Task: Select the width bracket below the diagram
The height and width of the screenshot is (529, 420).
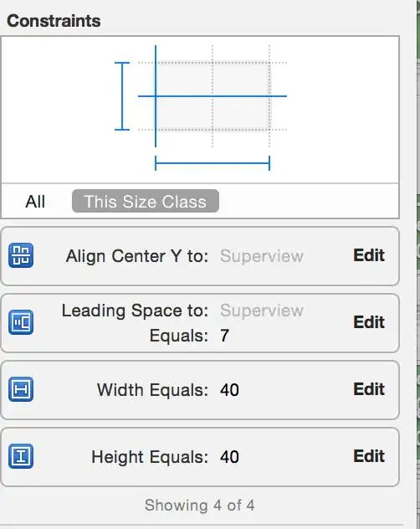Action: tap(213, 163)
